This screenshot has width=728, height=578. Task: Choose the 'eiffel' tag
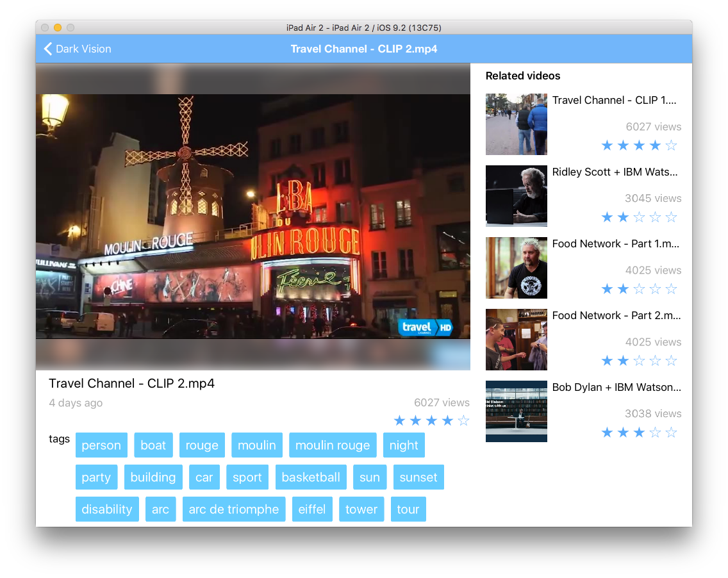[x=312, y=509]
